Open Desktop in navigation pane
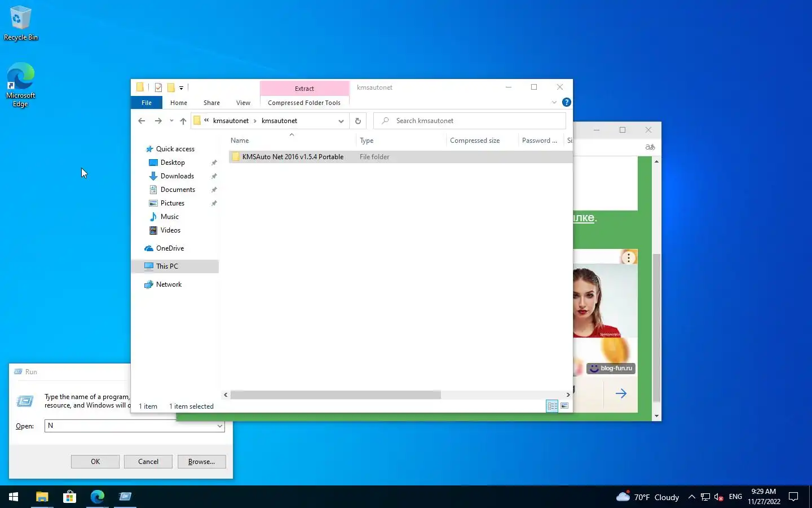Viewport: 812px width, 508px height. 172,163
